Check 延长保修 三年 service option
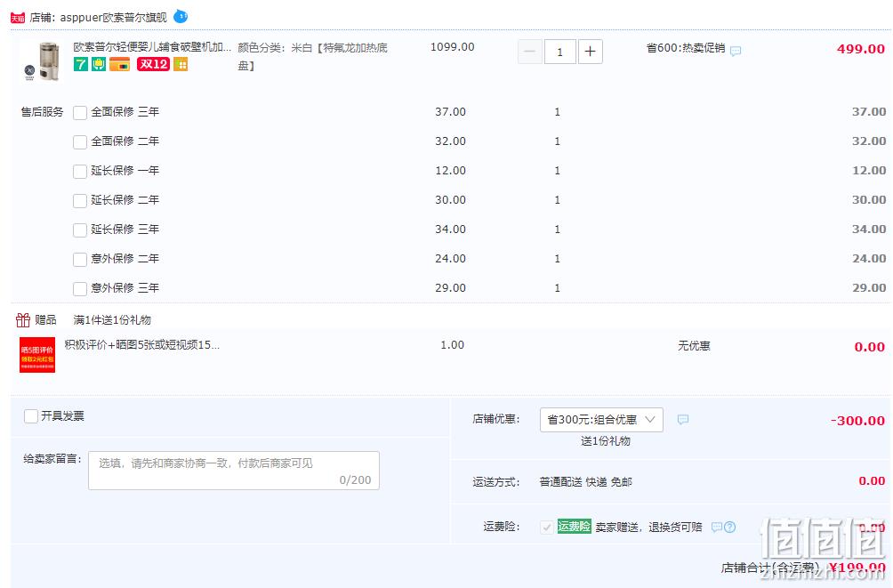893x588 pixels. [x=80, y=230]
